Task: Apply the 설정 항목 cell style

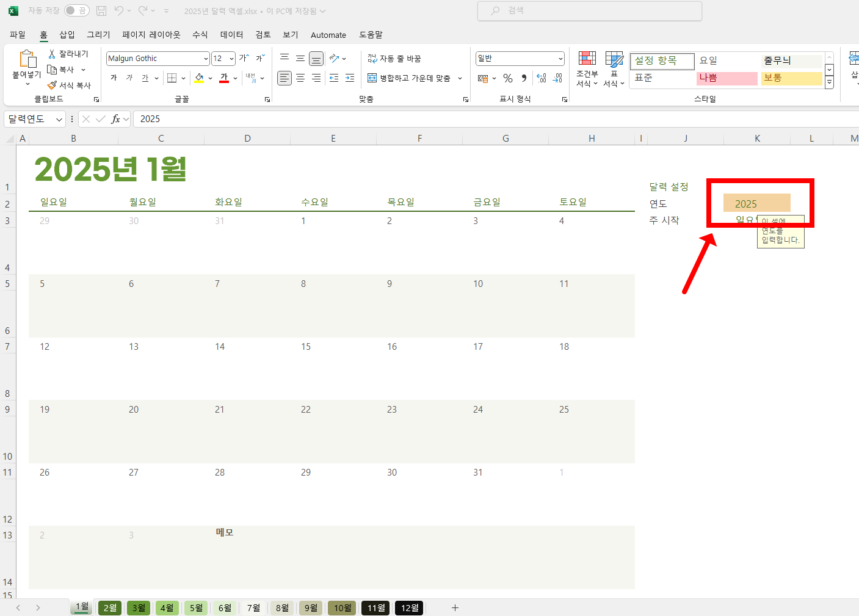Action: 662,60
